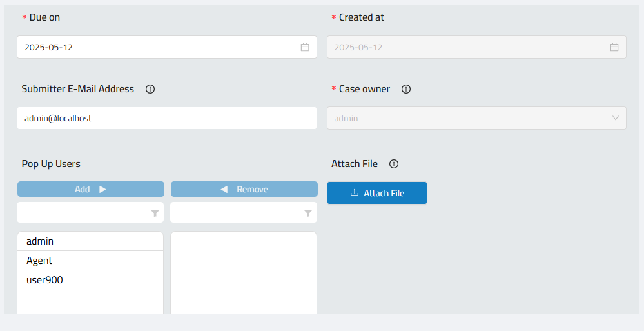Click the upload icon on Attach File
644x331 pixels.
coord(355,192)
